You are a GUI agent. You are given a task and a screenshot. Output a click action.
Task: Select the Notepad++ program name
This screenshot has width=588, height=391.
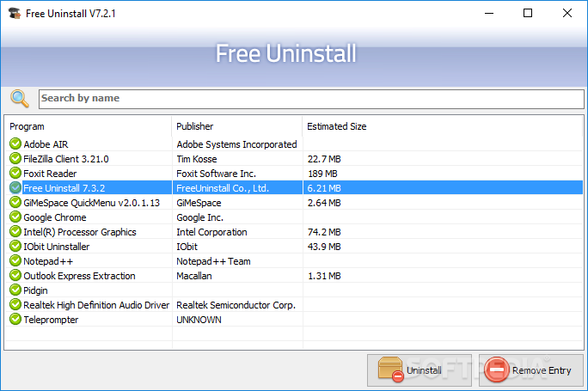tap(48, 261)
